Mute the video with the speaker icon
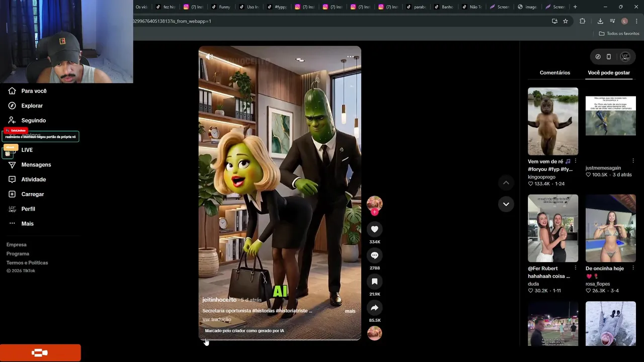Viewport: 644px width, 362px height. click(x=209, y=56)
